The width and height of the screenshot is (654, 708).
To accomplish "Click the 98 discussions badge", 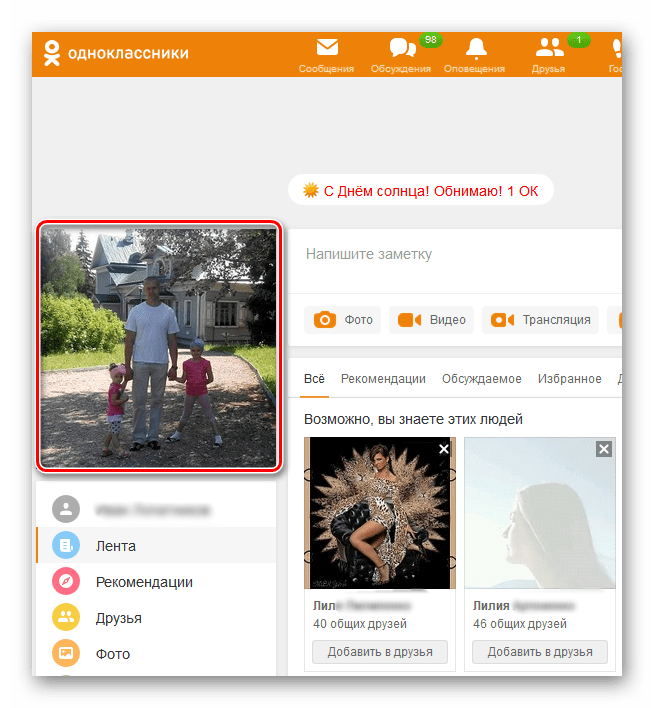I will coord(430,40).
